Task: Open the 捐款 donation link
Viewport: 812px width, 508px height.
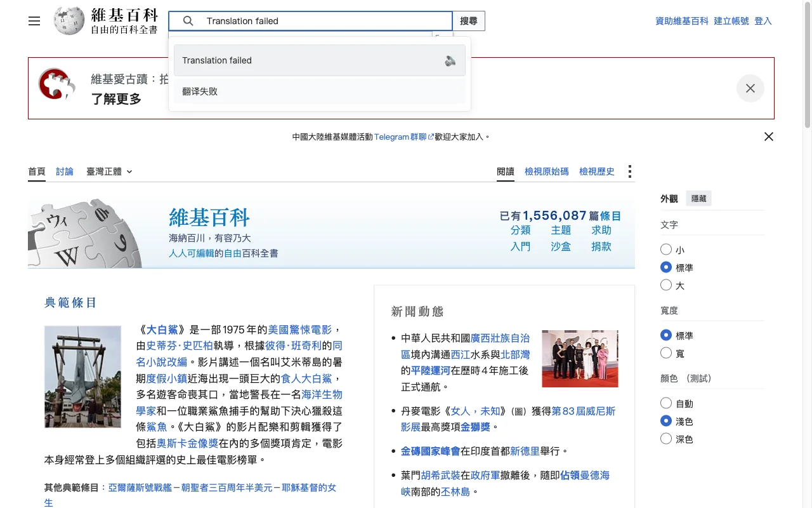Action: click(601, 246)
